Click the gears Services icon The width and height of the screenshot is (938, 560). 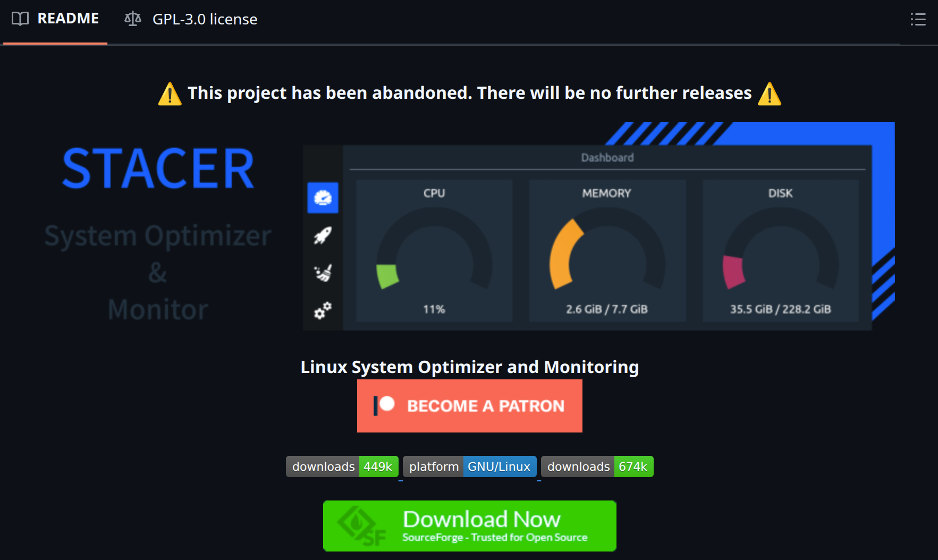click(x=323, y=310)
